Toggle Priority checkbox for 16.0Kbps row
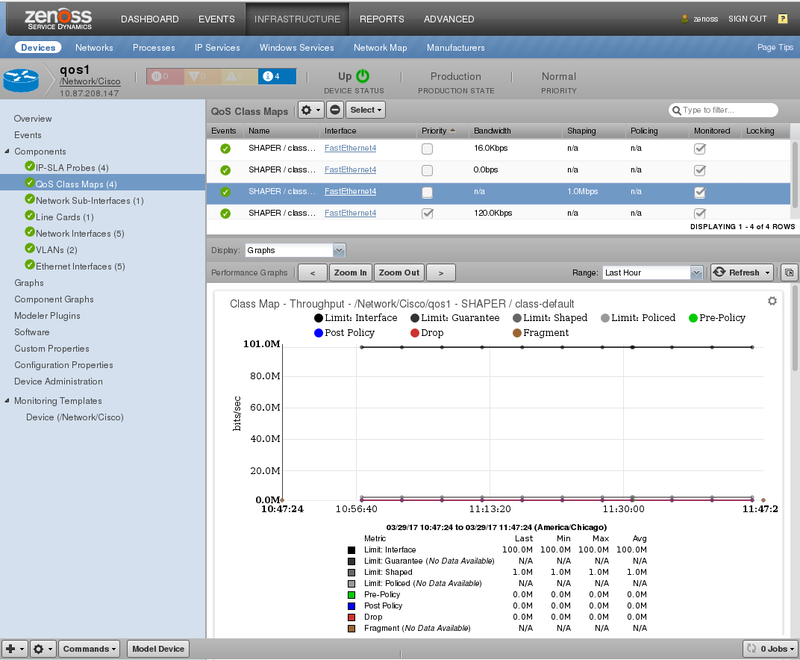 pyautogui.click(x=427, y=149)
